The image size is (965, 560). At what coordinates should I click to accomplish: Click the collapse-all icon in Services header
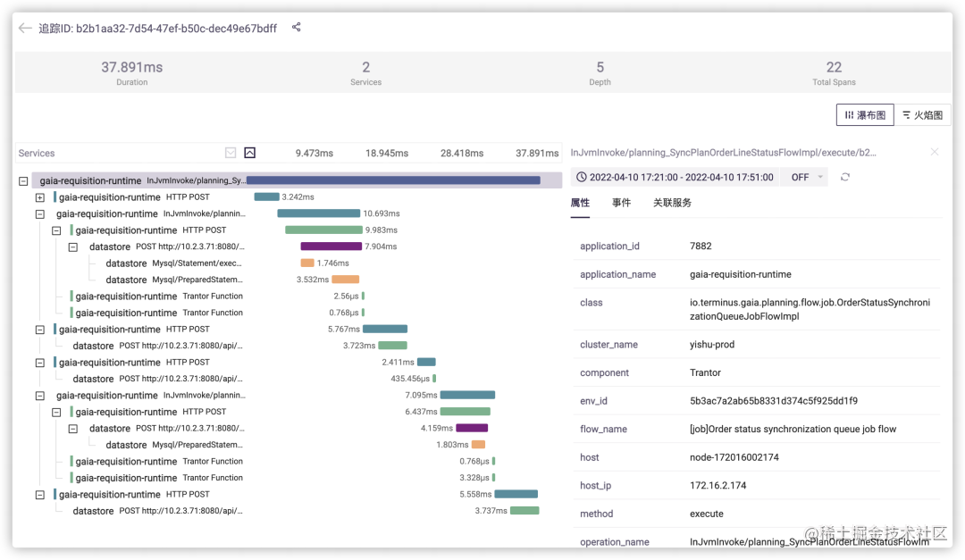tap(250, 153)
